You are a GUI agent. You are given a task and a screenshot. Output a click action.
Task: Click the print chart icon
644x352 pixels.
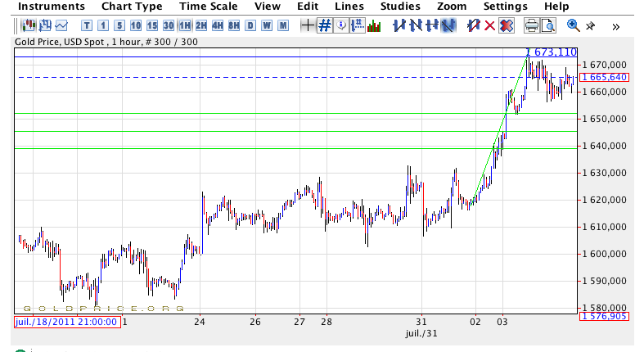(531, 25)
